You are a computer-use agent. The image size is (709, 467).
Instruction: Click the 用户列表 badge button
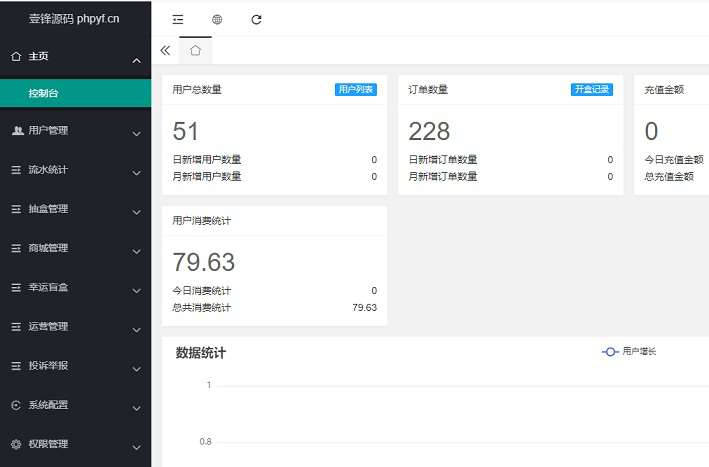pyautogui.click(x=356, y=89)
